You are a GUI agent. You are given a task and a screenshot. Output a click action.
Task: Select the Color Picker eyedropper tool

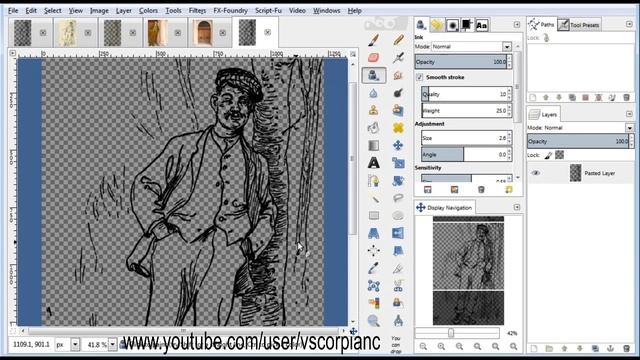pyautogui.click(x=373, y=268)
